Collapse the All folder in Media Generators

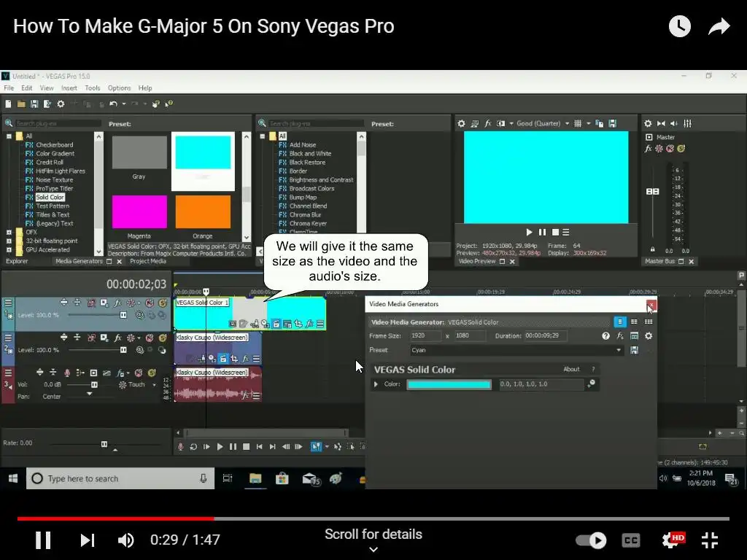coord(9,136)
